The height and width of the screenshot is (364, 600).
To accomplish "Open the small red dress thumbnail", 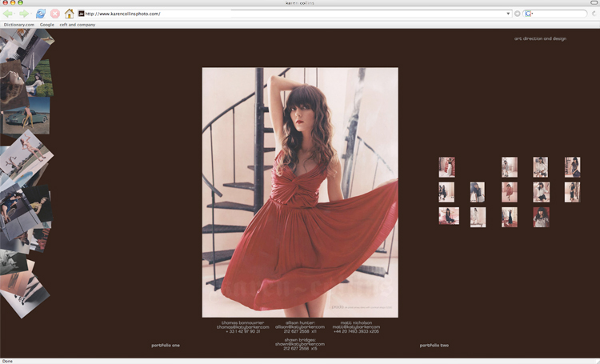I will [x=510, y=192].
